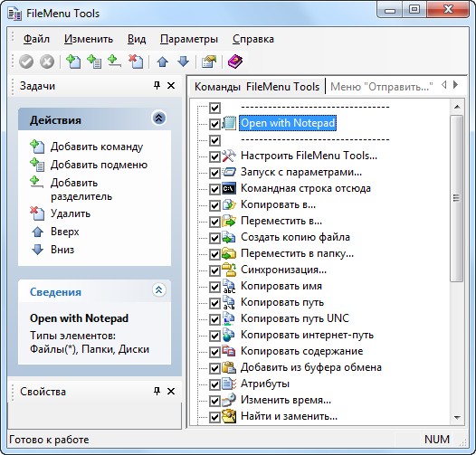This screenshot has width=476, height=455.
Task: Click the red X icon beside Удалить
Action: pos(37,213)
